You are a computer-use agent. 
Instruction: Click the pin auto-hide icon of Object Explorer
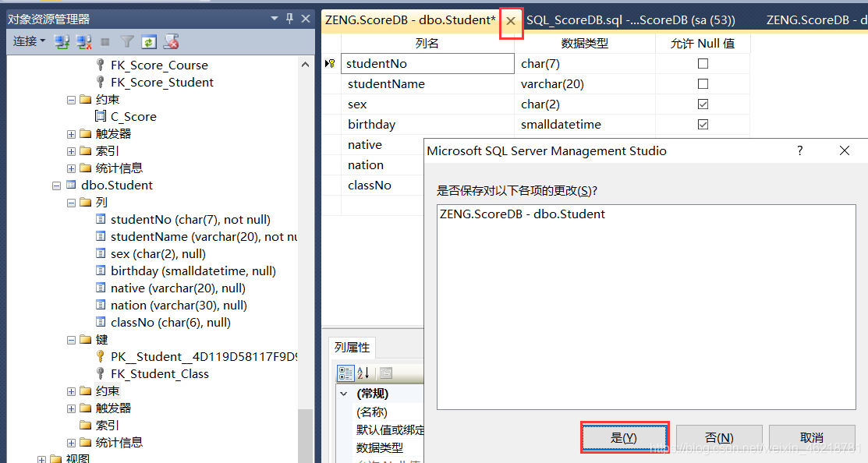(x=289, y=19)
